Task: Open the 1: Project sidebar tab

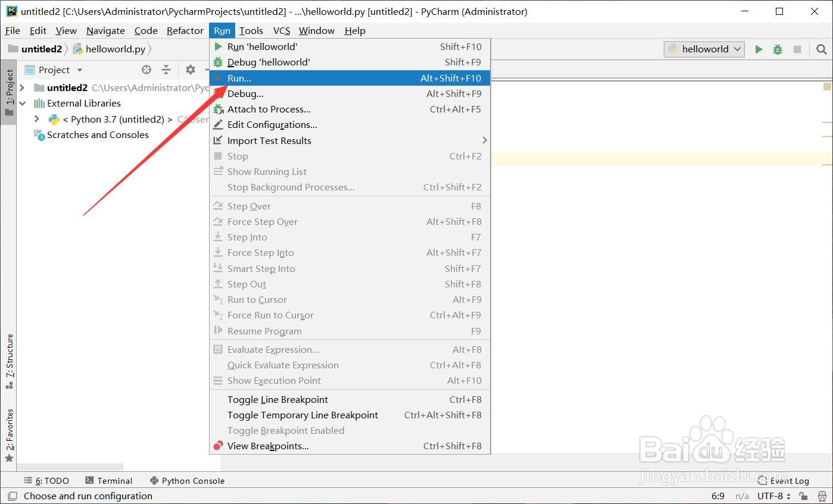Action: 9,92
